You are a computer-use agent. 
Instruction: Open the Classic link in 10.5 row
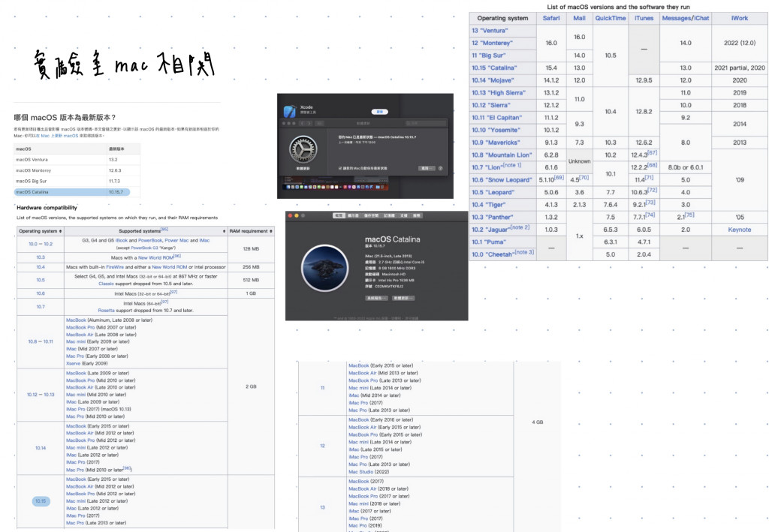[106, 284]
